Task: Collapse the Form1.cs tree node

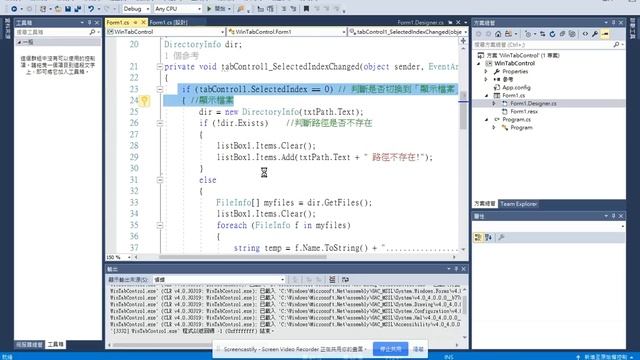Action: 487,96
